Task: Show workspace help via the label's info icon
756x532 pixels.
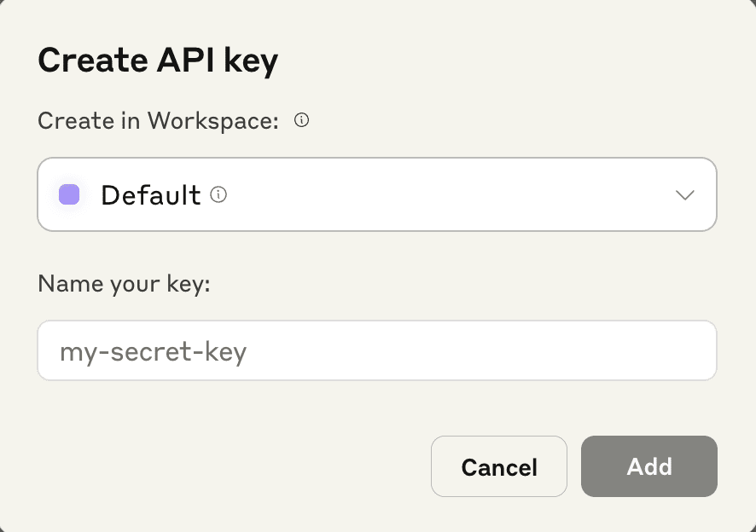Action: coord(301,121)
